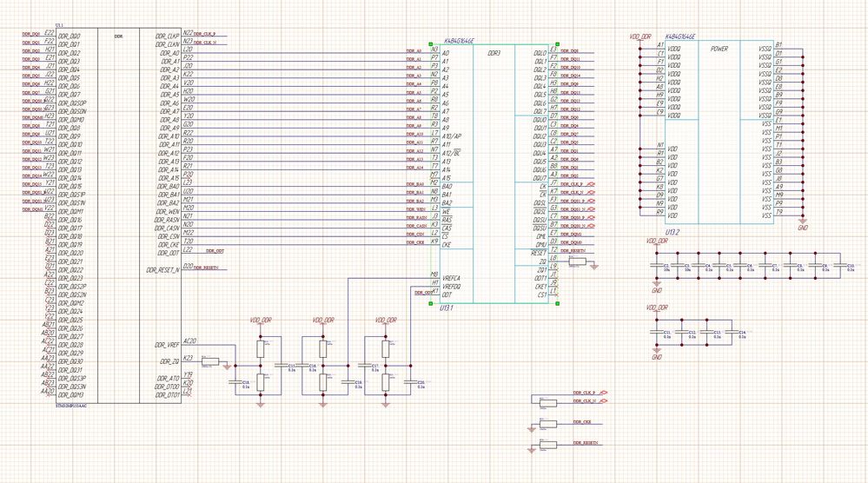This screenshot has width=868, height=483.
Task: Select lower resistor of the VREFCA divider
Action: (x=323, y=383)
